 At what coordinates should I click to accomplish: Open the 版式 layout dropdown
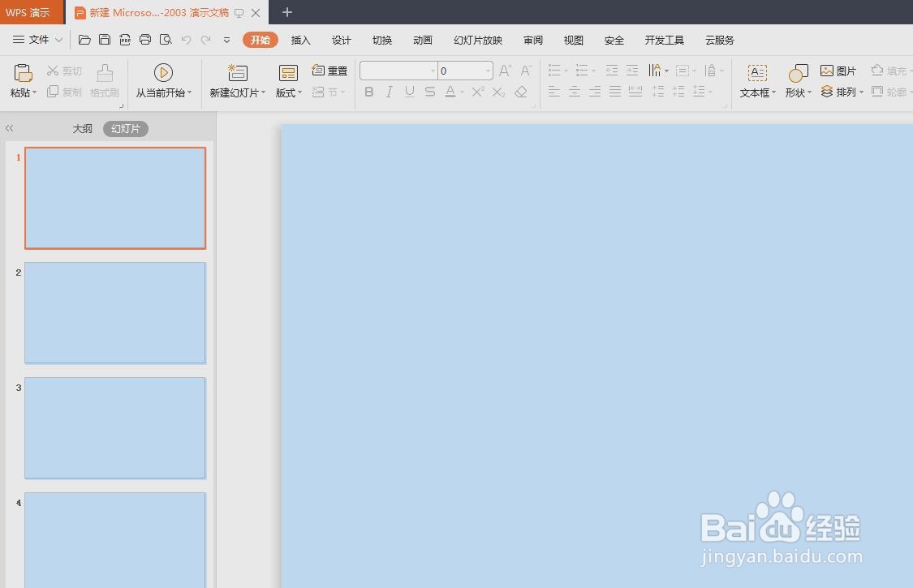[x=289, y=80]
